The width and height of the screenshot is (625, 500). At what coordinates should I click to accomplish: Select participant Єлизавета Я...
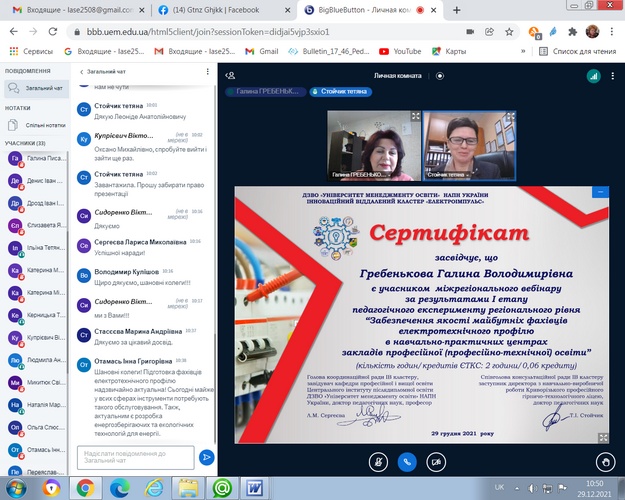click(37, 226)
